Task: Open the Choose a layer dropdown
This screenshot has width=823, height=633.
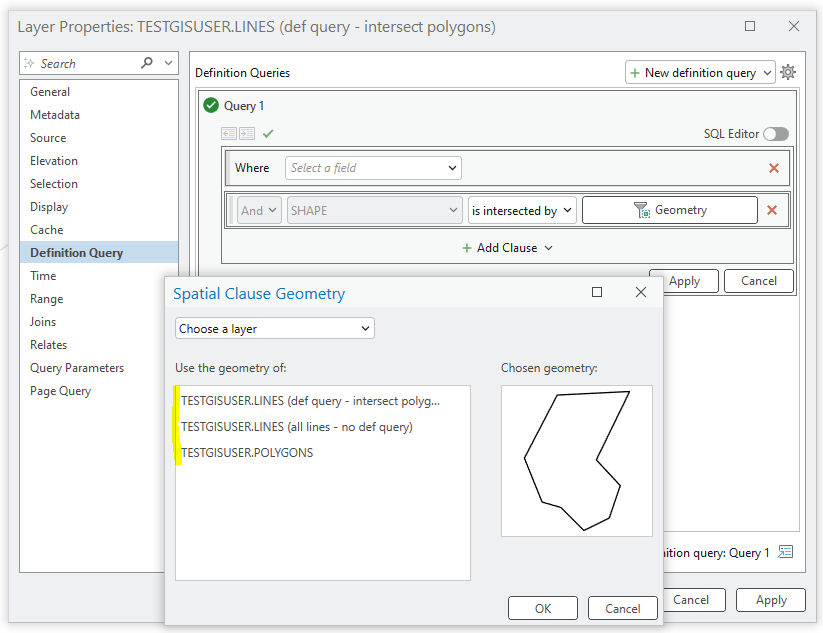Action: [274, 328]
